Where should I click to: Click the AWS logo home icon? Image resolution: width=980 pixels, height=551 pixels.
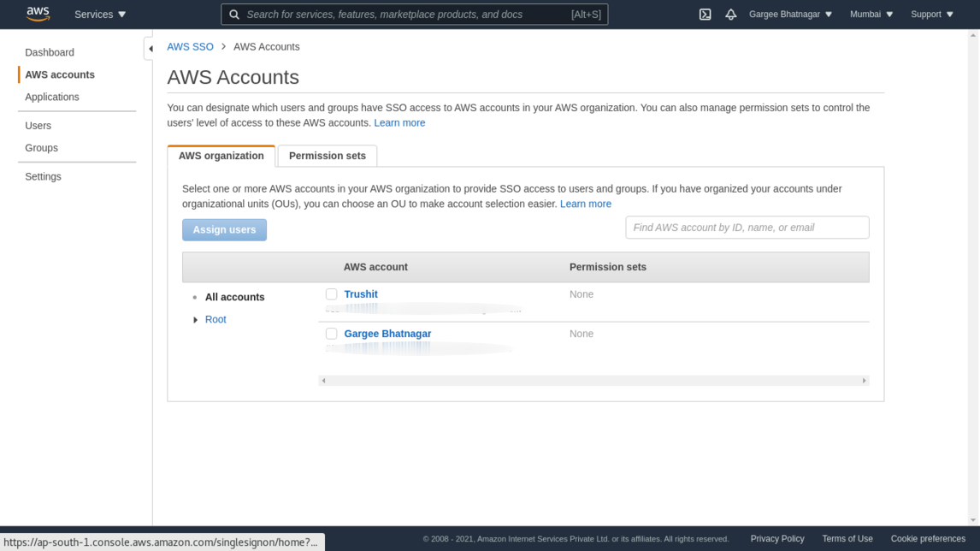[38, 14]
